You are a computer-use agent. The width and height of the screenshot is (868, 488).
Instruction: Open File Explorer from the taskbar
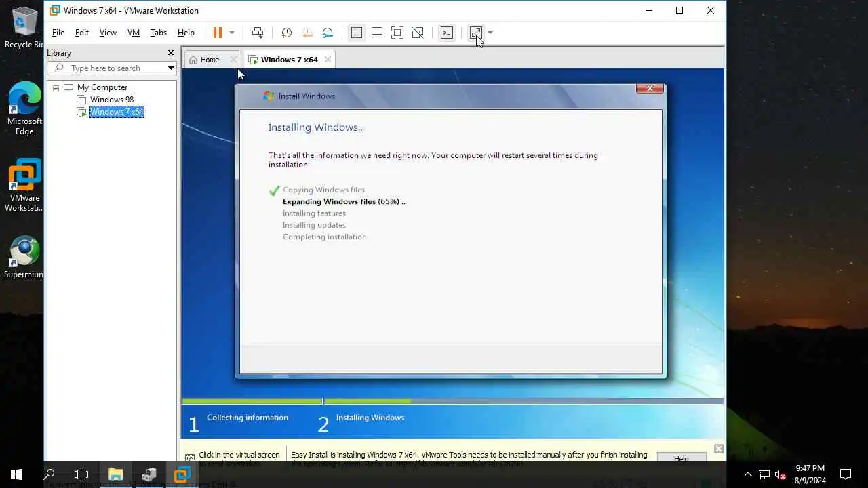point(116,474)
